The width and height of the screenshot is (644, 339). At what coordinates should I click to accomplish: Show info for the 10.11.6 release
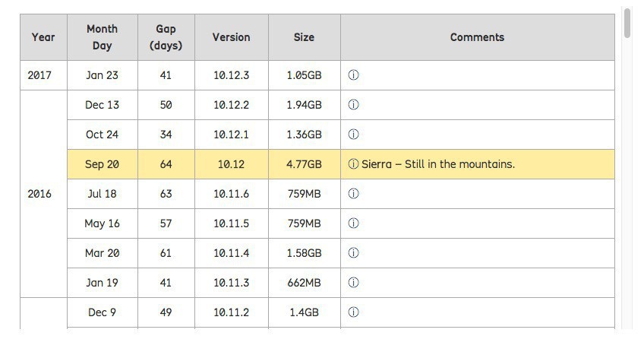tap(353, 194)
